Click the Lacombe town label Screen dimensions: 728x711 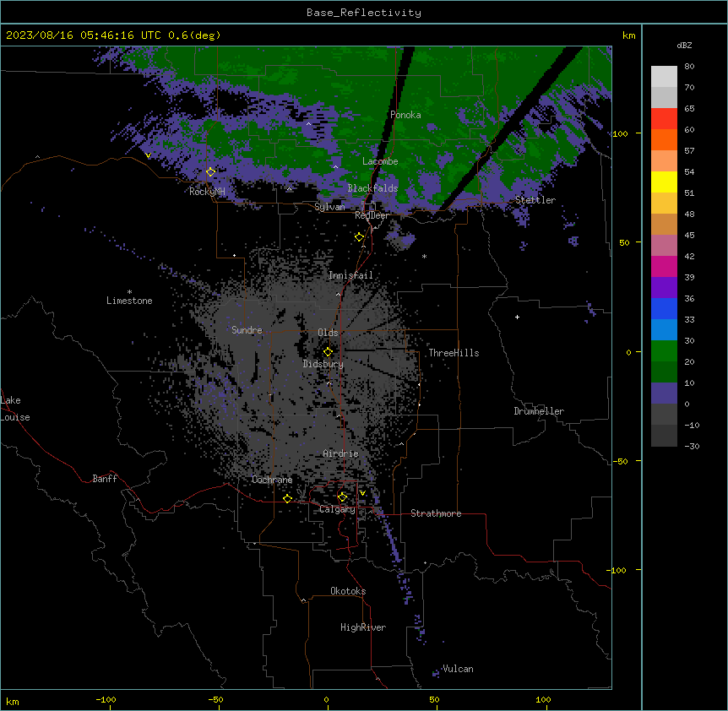click(x=380, y=161)
